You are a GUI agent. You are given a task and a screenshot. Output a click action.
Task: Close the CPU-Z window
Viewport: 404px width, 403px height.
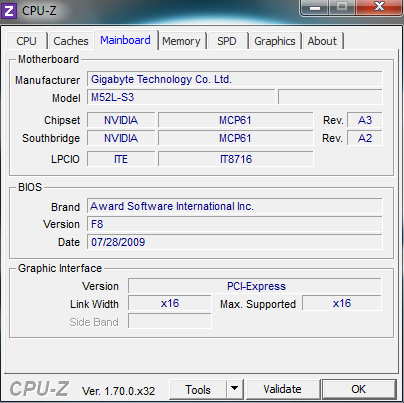[379, 7]
